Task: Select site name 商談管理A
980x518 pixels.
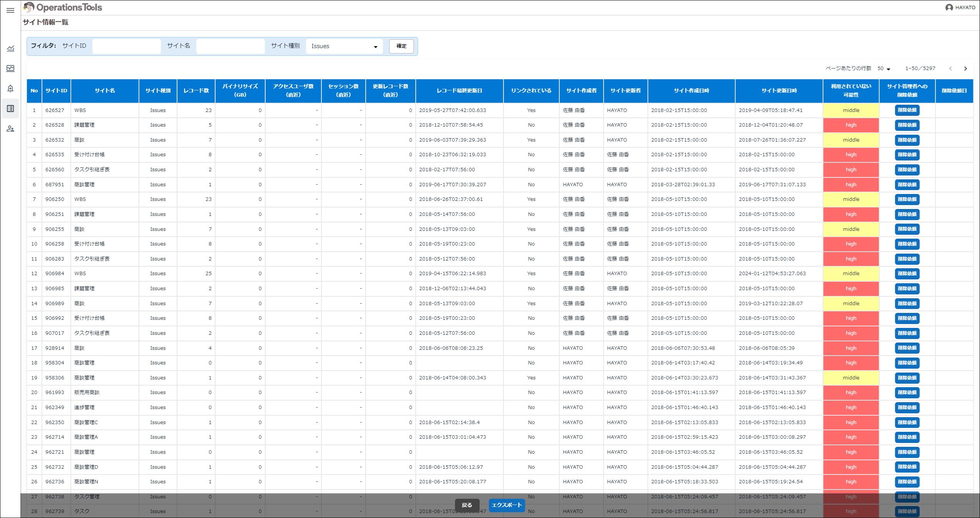Action: tap(86, 437)
